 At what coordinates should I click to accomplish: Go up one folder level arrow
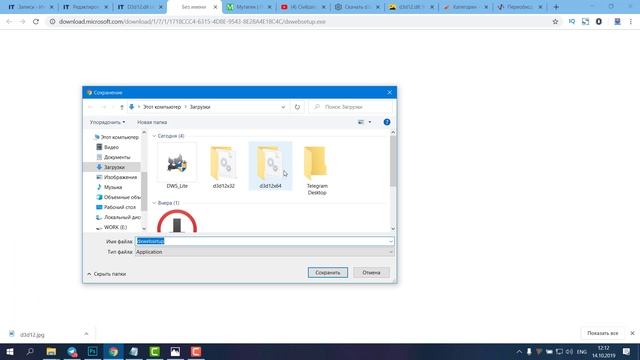122,107
